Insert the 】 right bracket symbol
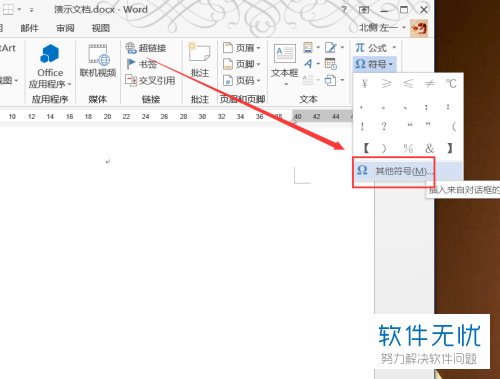The height and width of the screenshot is (379, 500). pyautogui.click(x=450, y=148)
